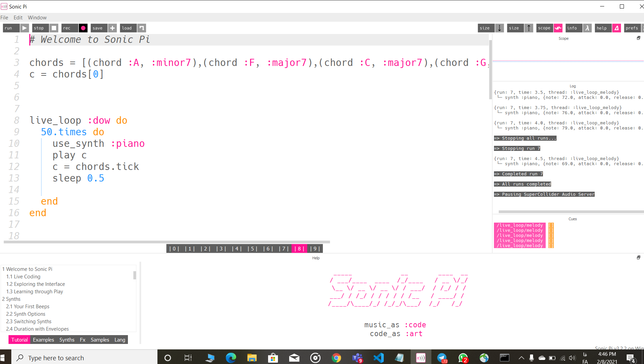Open tutorial section 1.1 Live Coding
The height and width of the screenshot is (364, 644).
coord(23,277)
